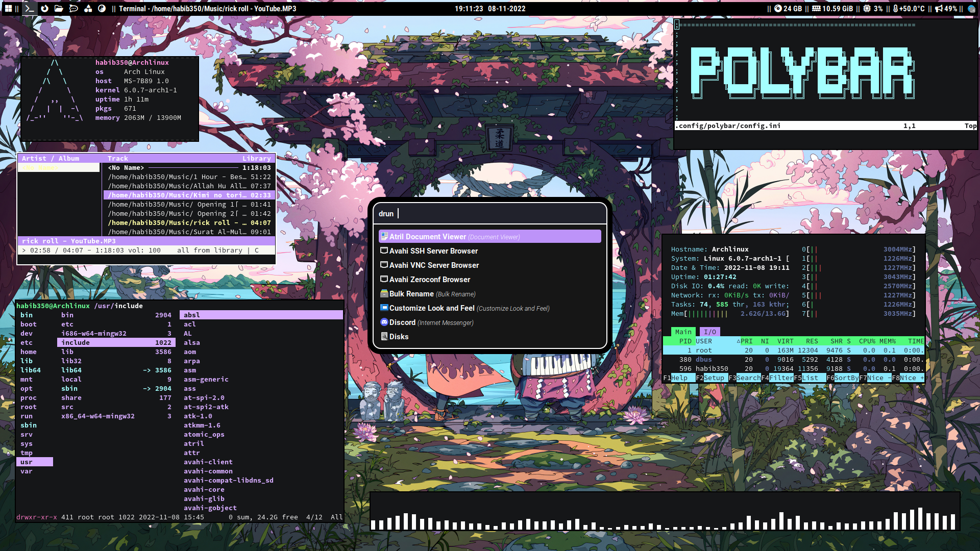The height and width of the screenshot is (551, 980).
Task: Click the workspace grid icon in polybar
Action: pyautogui.click(x=8, y=9)
